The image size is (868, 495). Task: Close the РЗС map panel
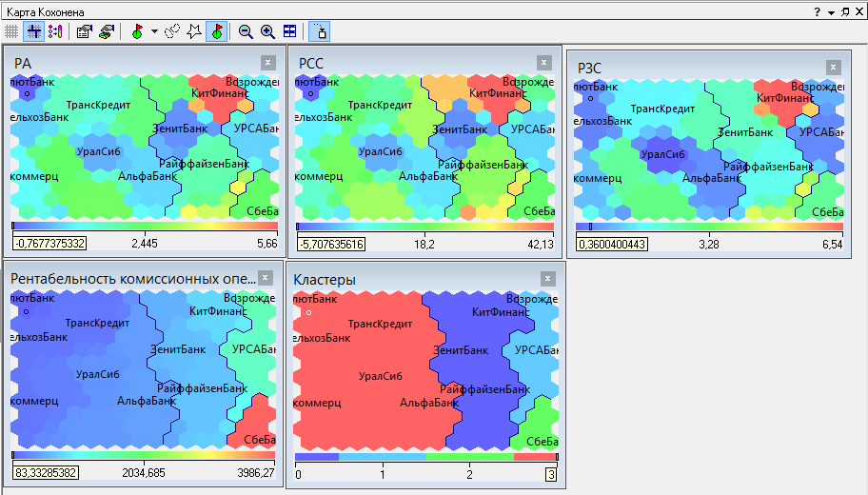pyautogui.click(x=833, y=68)
